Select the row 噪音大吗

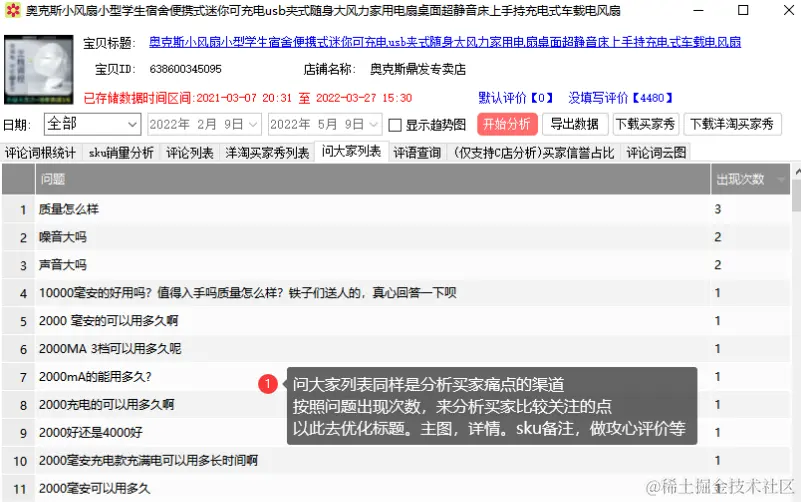pos(396,237)
